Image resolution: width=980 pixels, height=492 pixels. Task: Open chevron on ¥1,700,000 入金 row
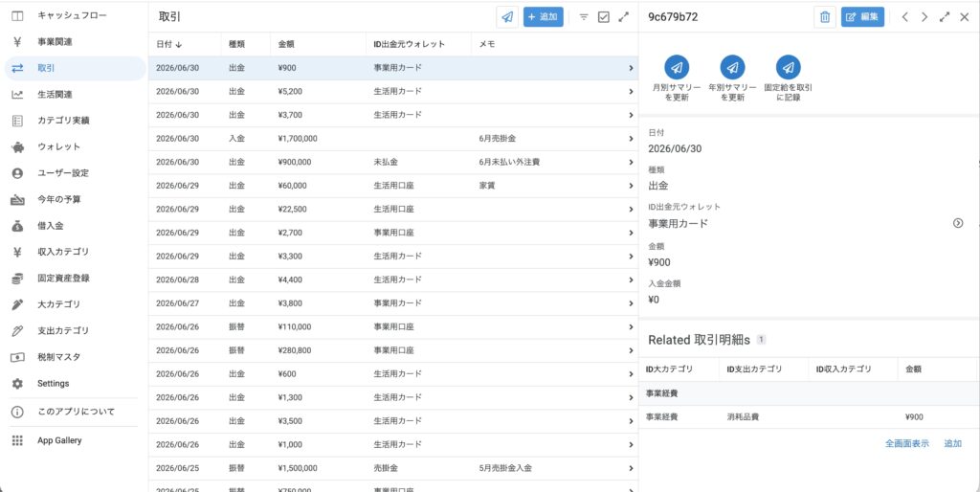point(631,139)
